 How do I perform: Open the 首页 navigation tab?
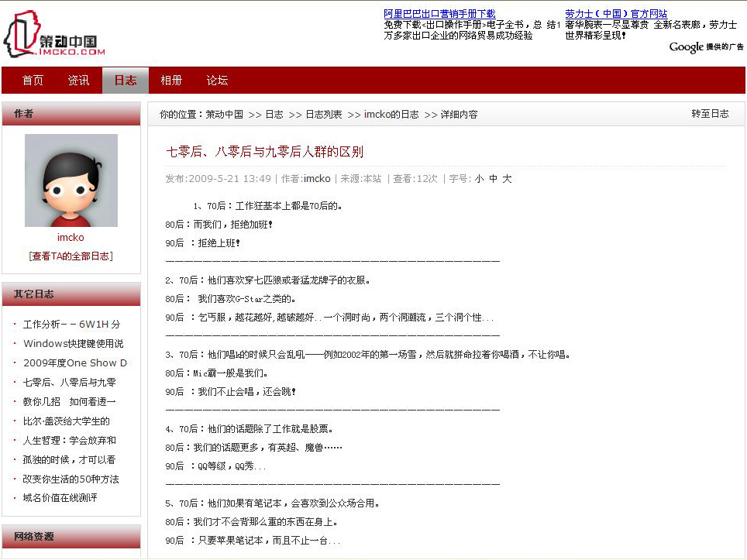click(33, 80)
